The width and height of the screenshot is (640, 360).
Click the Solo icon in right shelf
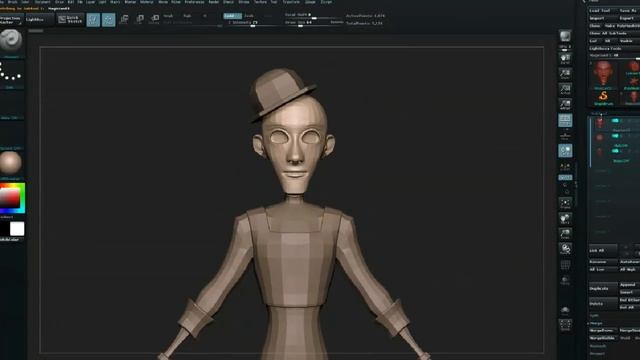(565, 311)
